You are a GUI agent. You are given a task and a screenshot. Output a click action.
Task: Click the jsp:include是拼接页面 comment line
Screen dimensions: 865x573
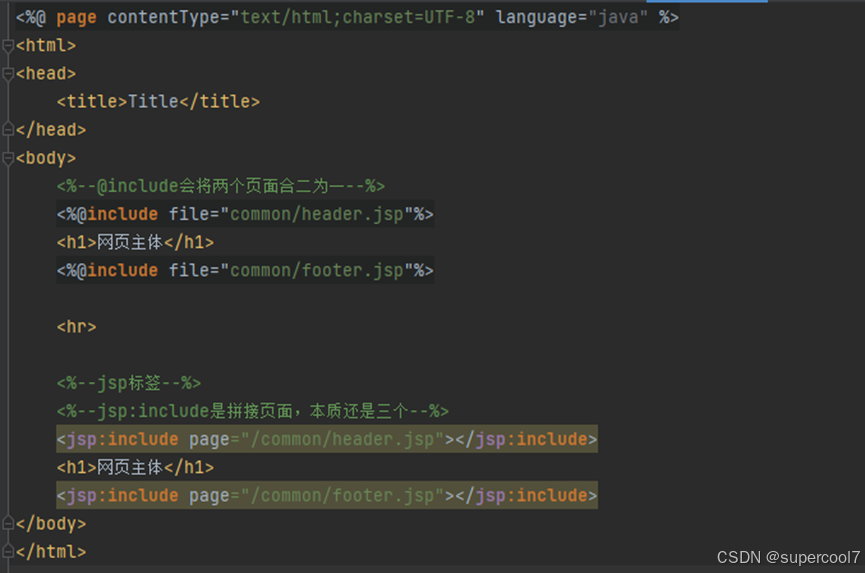point(253,411)
